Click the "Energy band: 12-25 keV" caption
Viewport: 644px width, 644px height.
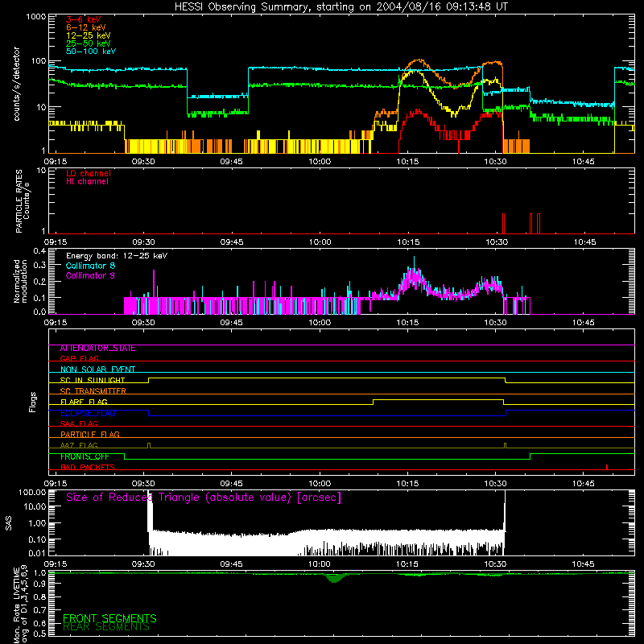(117, 256)
